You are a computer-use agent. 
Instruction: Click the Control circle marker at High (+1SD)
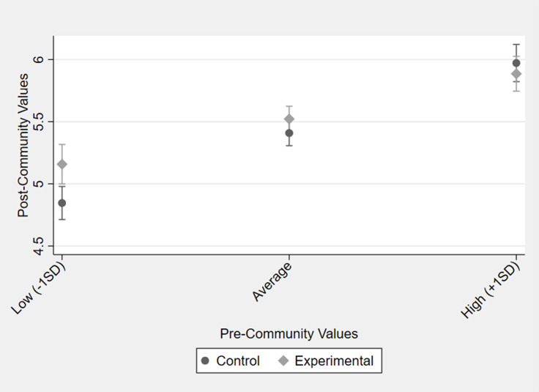516,63
